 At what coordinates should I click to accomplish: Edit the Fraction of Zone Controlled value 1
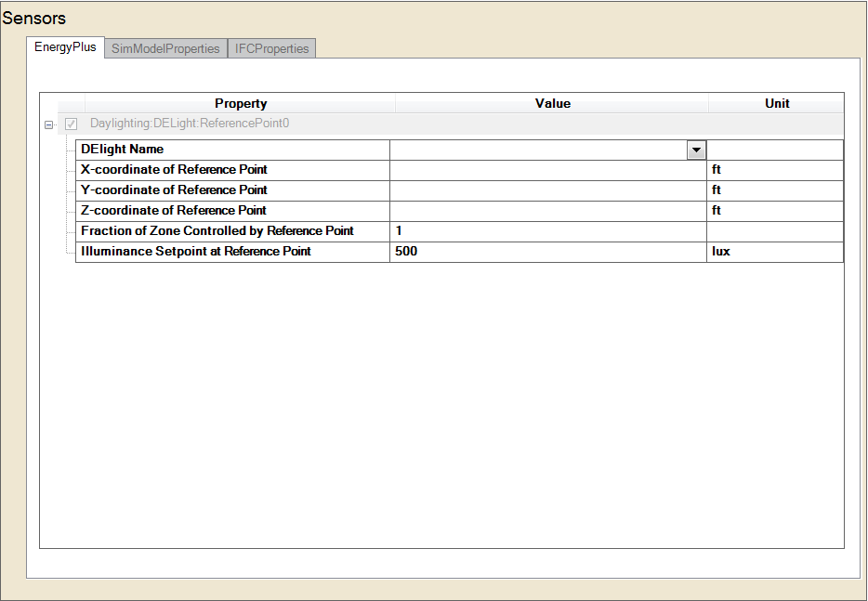click(x=547, y=231)
